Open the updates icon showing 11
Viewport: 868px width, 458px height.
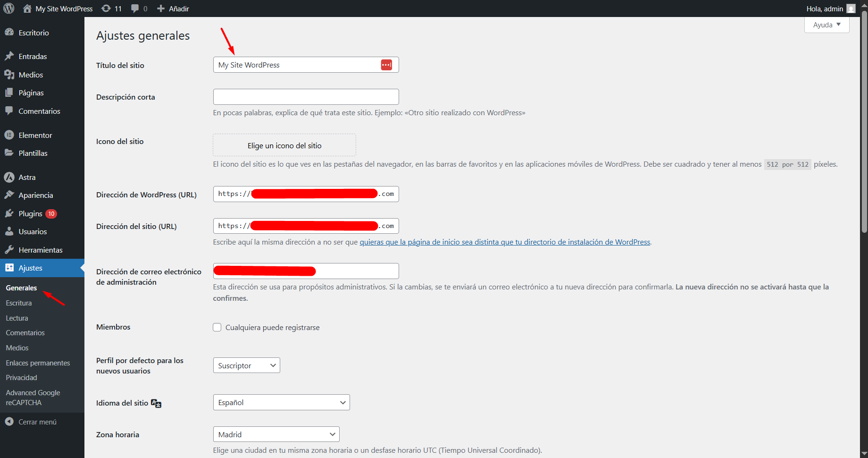pyautogui.click(x=106, y=8)
